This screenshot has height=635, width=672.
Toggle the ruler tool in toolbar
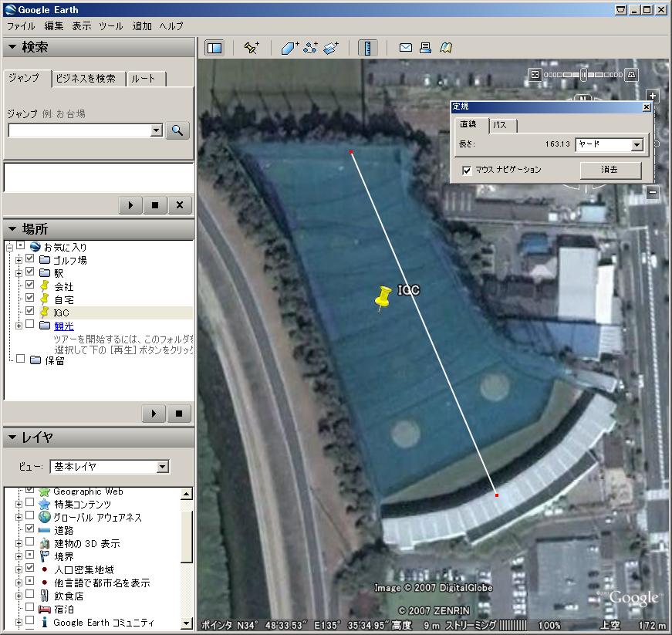pos(367,48)
